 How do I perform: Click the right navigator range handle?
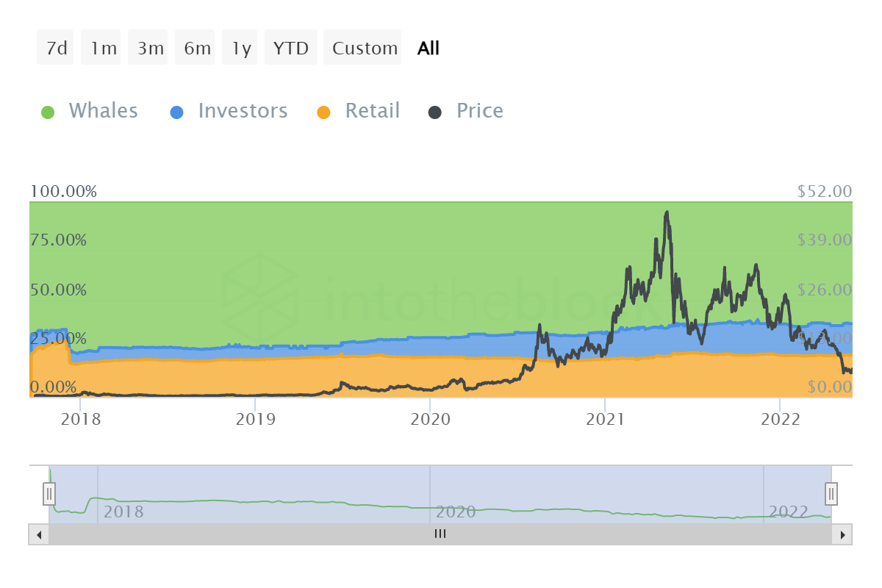point(831,492)
